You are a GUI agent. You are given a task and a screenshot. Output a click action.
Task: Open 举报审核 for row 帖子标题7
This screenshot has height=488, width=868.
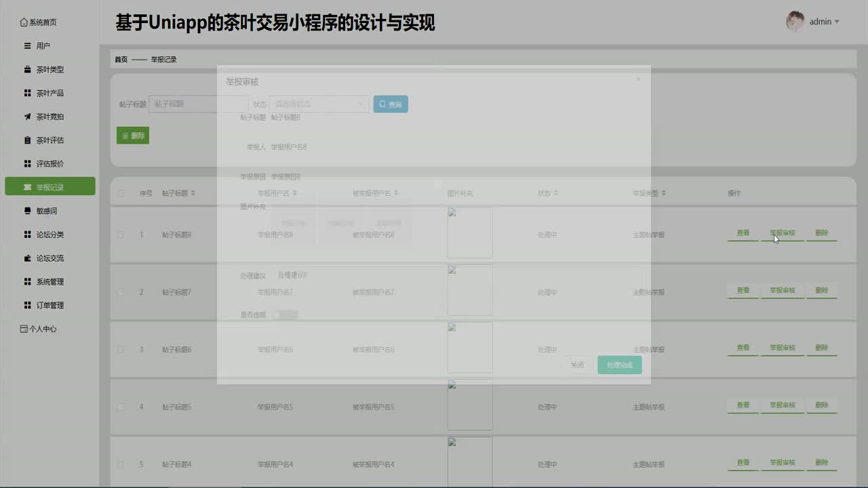tap(783, 291)
